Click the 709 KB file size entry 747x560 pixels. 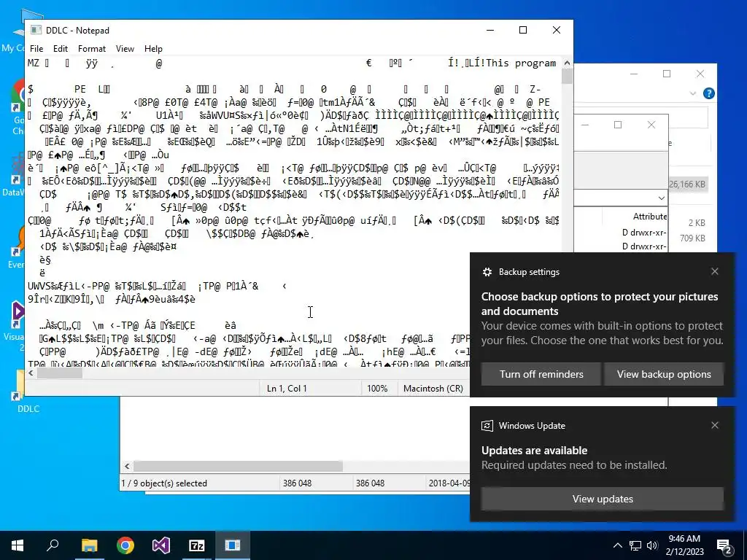(693, 238)
